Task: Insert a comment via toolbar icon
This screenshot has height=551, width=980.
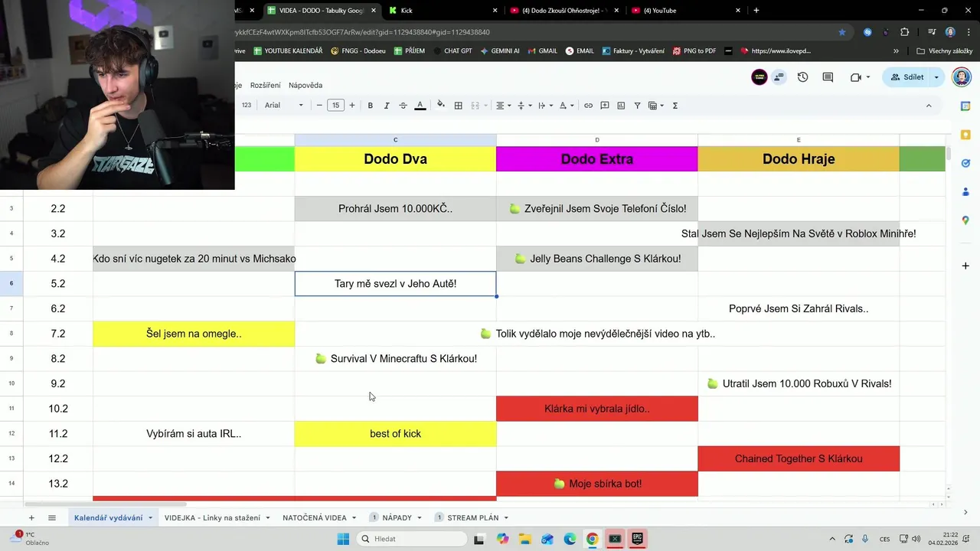Action: (x=605, y=106)
